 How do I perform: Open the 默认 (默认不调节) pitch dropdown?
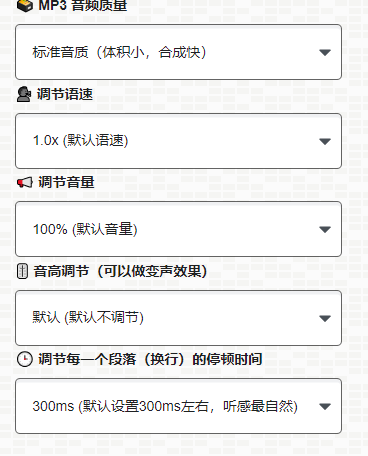[178, 318]
